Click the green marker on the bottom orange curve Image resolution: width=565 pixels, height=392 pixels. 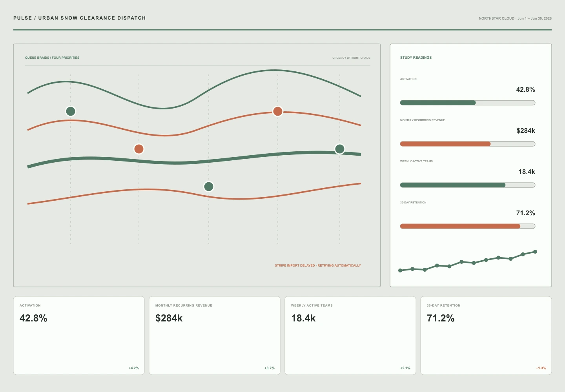click(209, 187)
